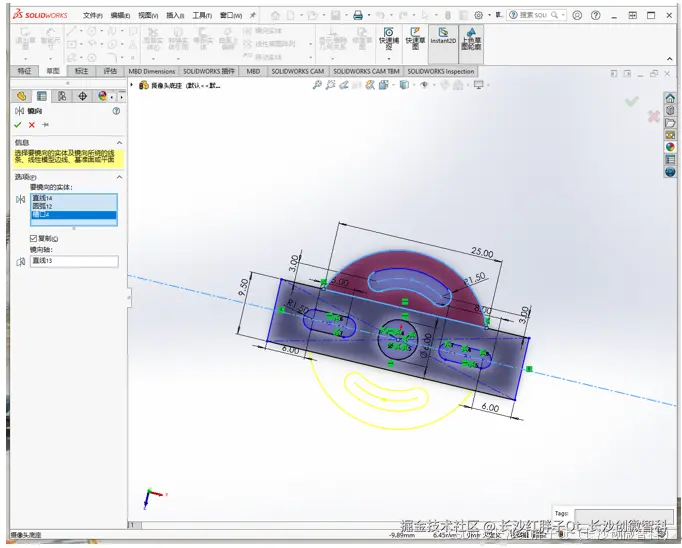Switch to the 评估 ribbon tab
This screenshot has width=682, height=548.
(110, 71)
